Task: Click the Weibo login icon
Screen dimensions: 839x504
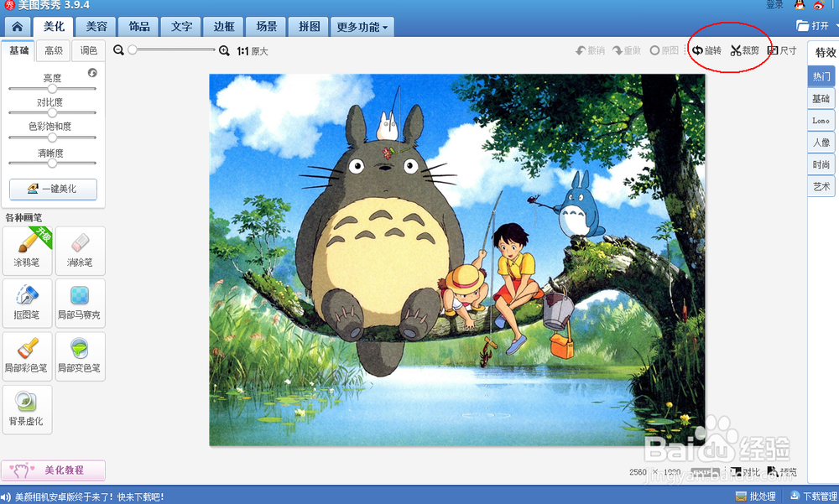Action: click(x=818, y=5)
